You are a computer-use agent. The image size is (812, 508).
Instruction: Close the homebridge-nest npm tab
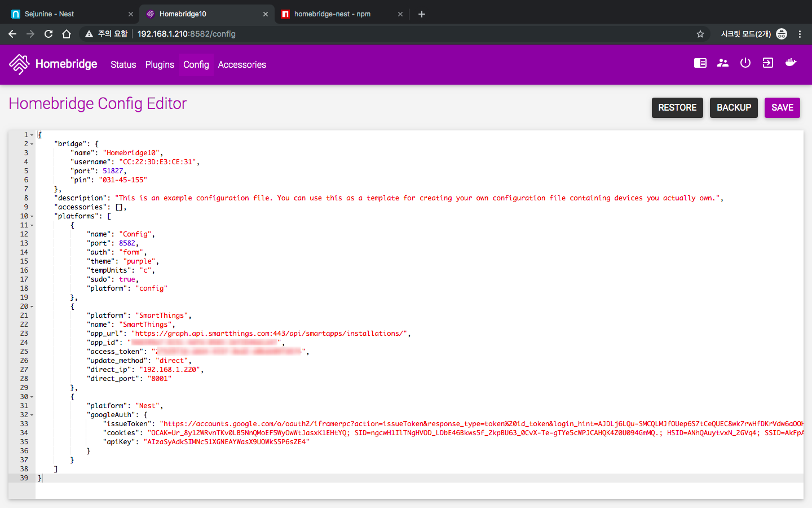tap(400, 14)
